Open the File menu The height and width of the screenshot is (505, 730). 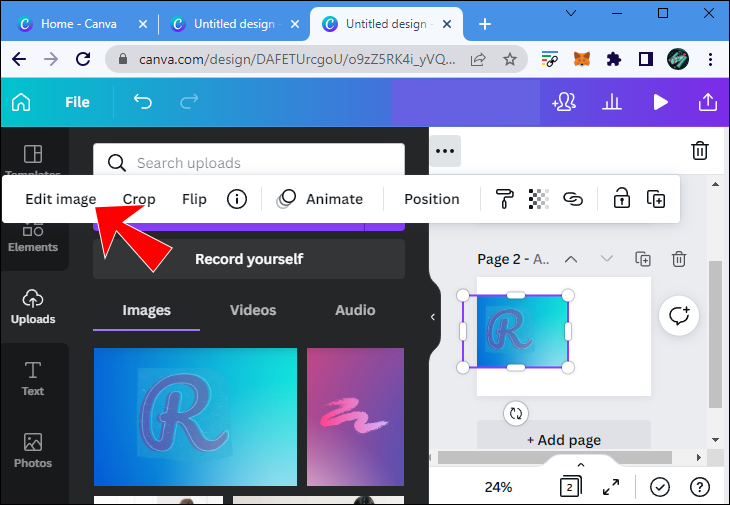pyautogui.click(x=77, y=102)
